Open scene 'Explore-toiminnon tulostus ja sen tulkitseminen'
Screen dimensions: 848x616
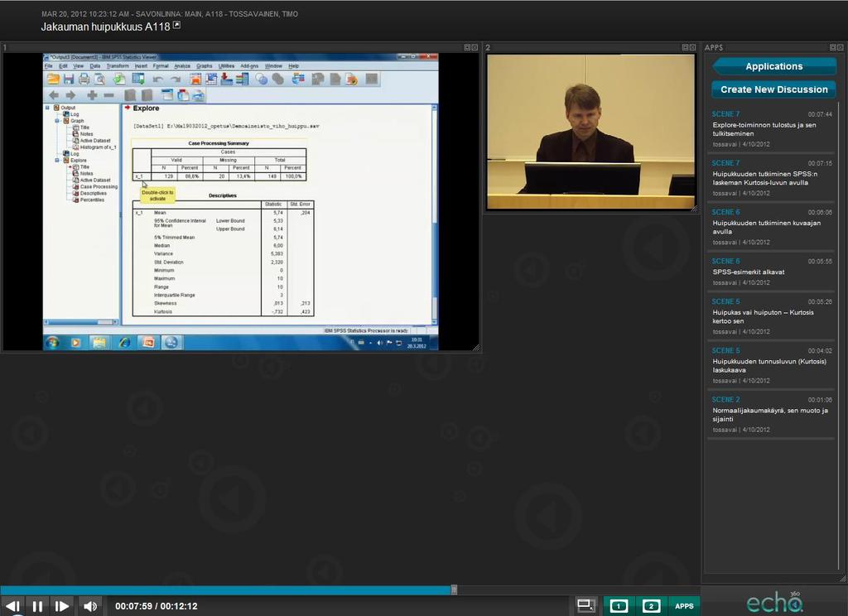click(773, 129)
